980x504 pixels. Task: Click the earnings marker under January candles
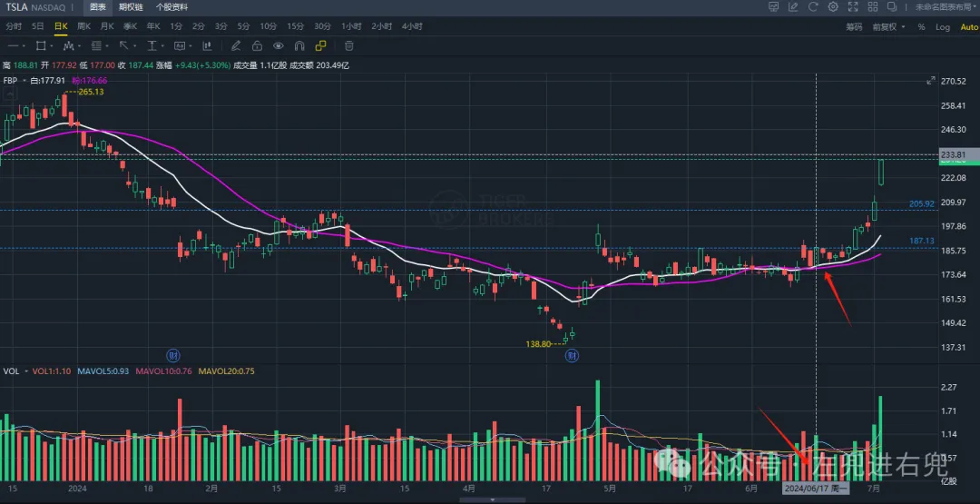(x=173, y=356)
